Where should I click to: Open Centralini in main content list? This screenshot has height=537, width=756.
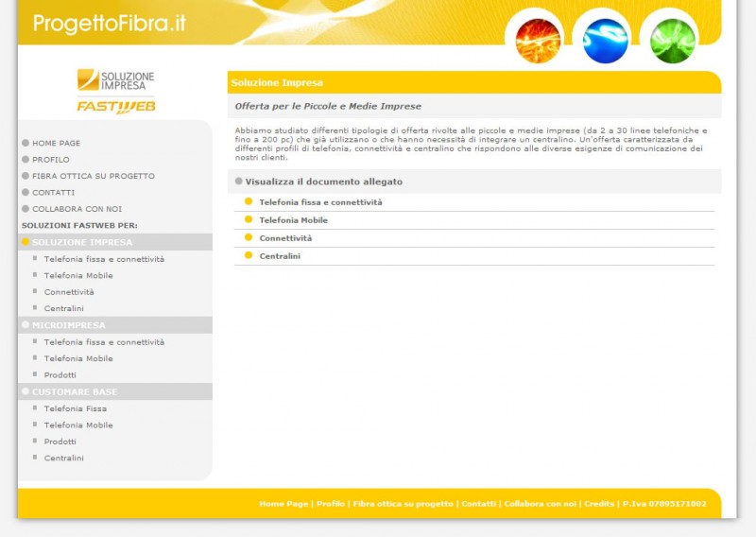[280, 256]
